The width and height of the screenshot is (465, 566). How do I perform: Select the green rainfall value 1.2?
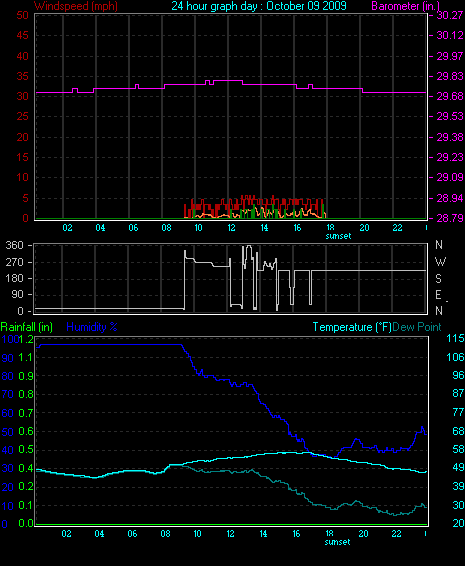click(26, 339)
